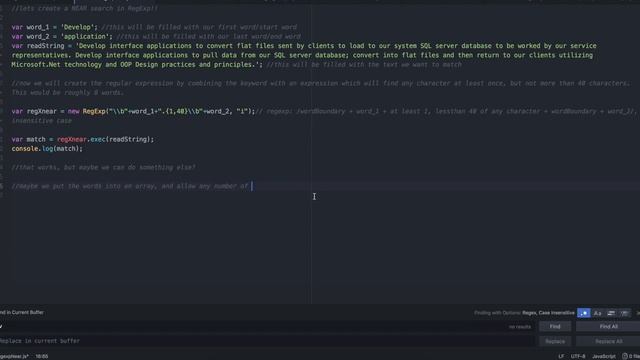Image resolution: width=640 pixels, height=360 pixels.
Task: Open the UTF-8 encoding selector
Action: pos(578,356)
